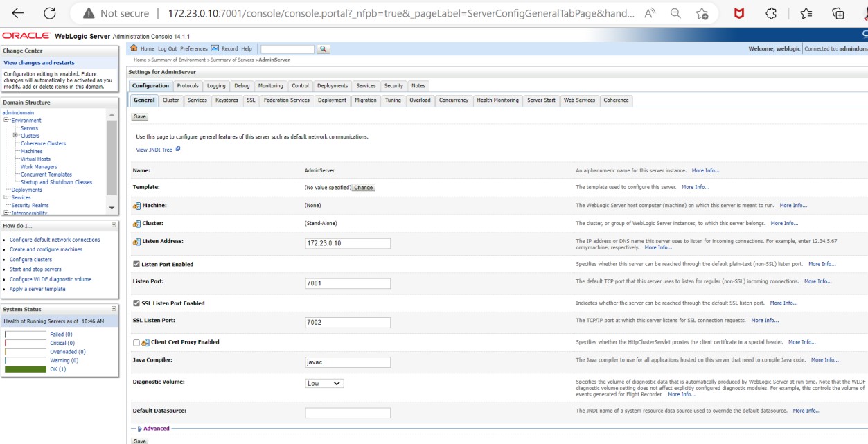Select the SSL subtab
The width and height of the screenshot is (868, 444).
coord(251,100)
